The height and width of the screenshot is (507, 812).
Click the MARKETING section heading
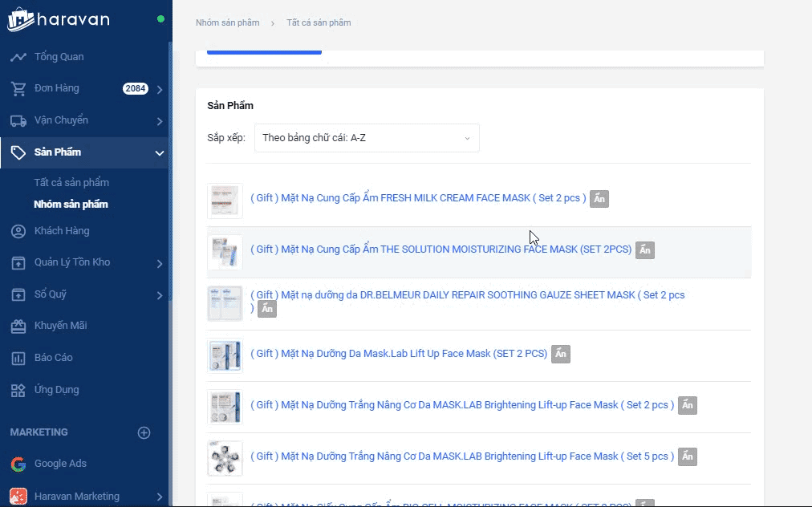point(39,432)
